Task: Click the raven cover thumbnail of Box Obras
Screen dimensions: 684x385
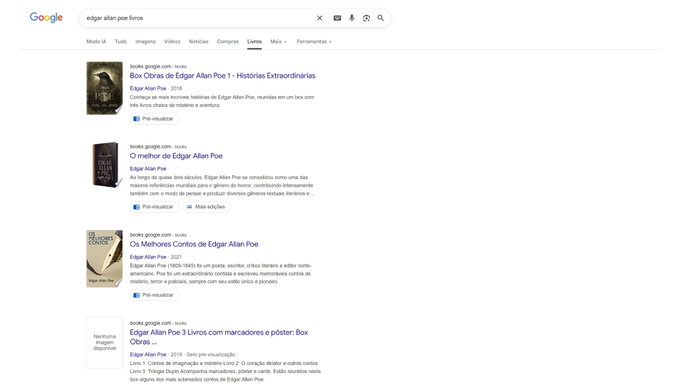Action: (x=105, y=88)
